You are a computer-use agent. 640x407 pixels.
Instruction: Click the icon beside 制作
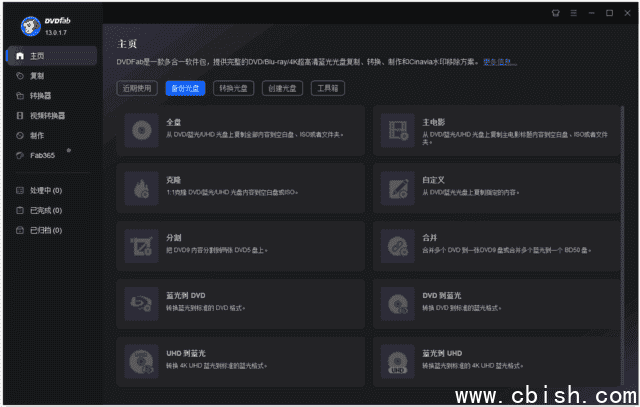pyautogui.click(x=20, y=136)
